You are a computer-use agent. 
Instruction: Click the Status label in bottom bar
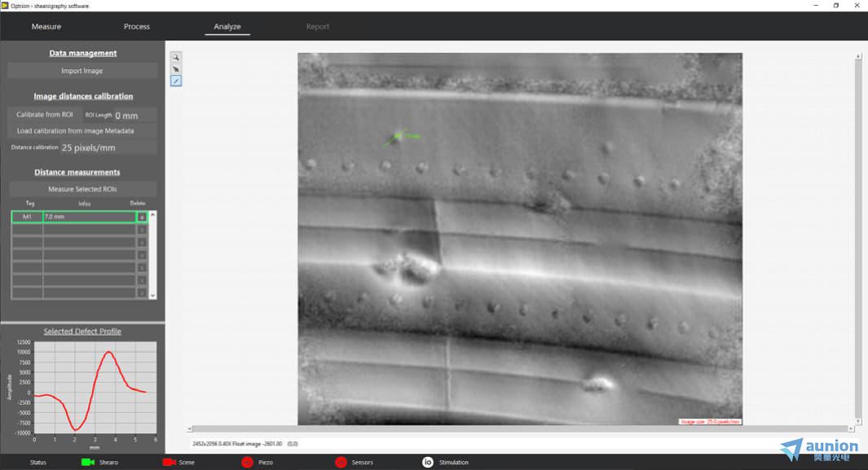(x=38, y=462)
